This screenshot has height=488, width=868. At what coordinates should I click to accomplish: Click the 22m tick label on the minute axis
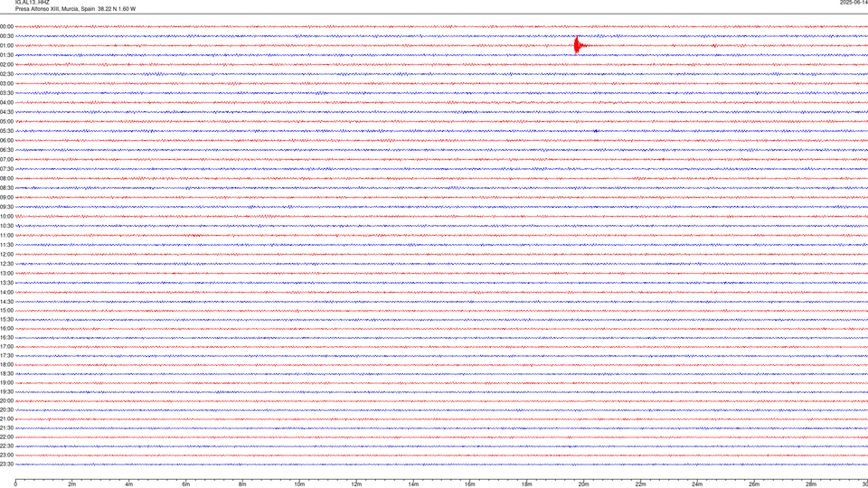click(640, 484)
